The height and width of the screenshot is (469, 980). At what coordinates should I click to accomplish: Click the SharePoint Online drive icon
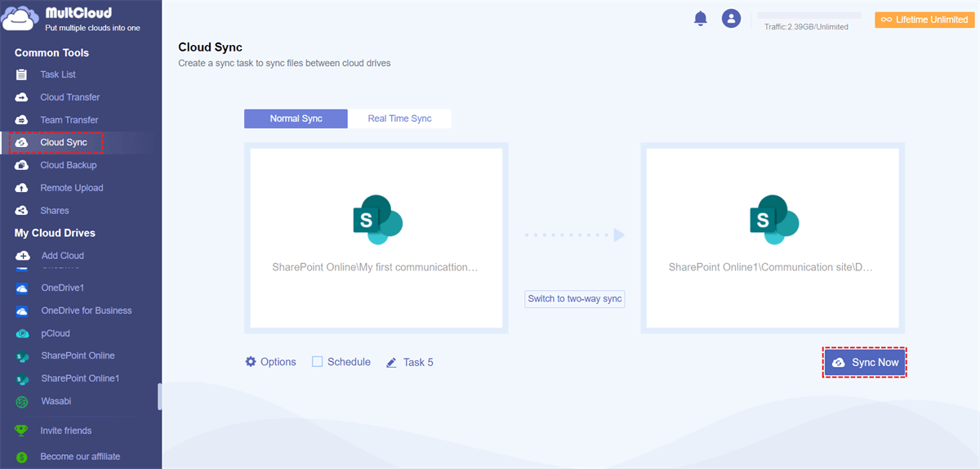[x=23, y=356]
